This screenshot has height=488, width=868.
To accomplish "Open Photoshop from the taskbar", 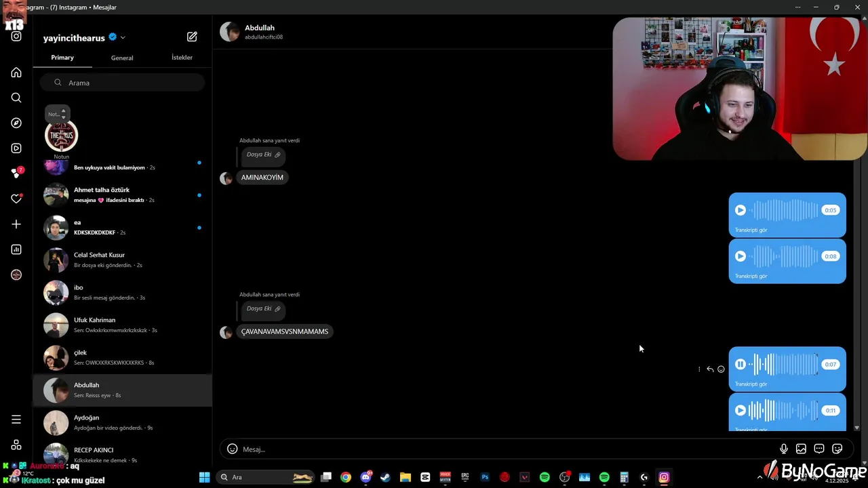I will [485, 477].
